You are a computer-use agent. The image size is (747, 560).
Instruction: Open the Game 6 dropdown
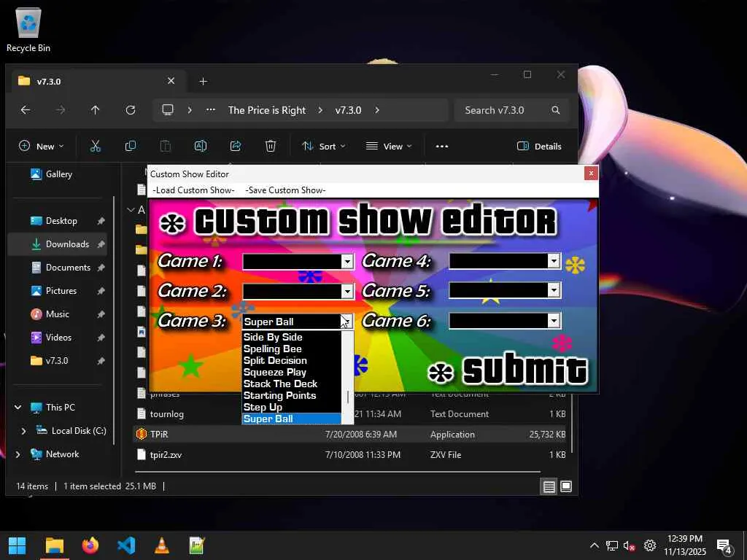tap(554, 321)
